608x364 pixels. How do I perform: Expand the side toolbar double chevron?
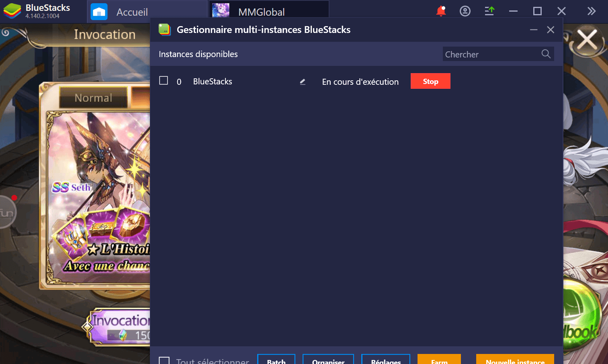click(591, 11)
